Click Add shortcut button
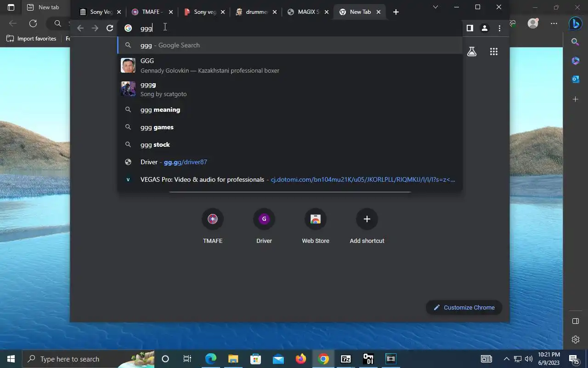588x368 pixels. pos(367,225)
